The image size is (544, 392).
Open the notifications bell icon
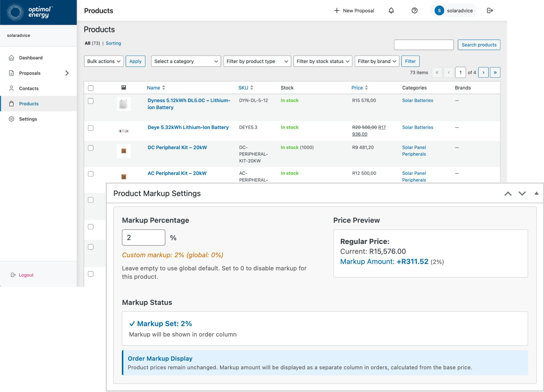coord(391,10)
